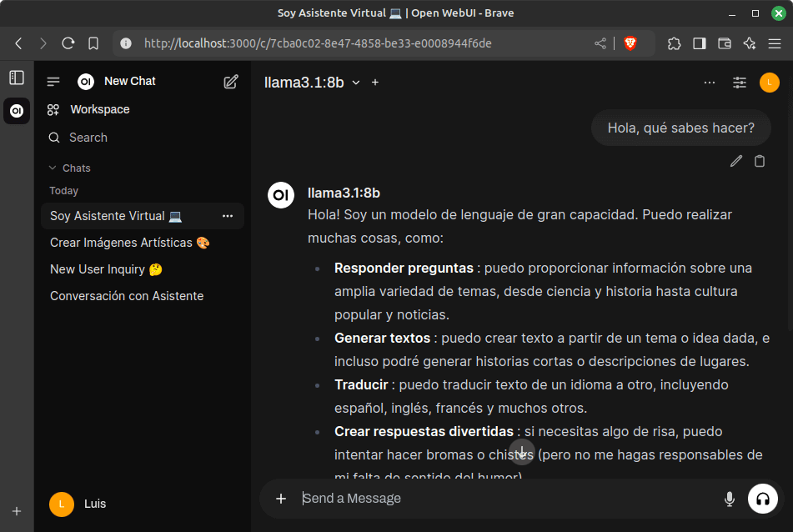Click the Send a Message input field
Image resolution: width=793 pixels, height=532 pixels.
[500, 499]
